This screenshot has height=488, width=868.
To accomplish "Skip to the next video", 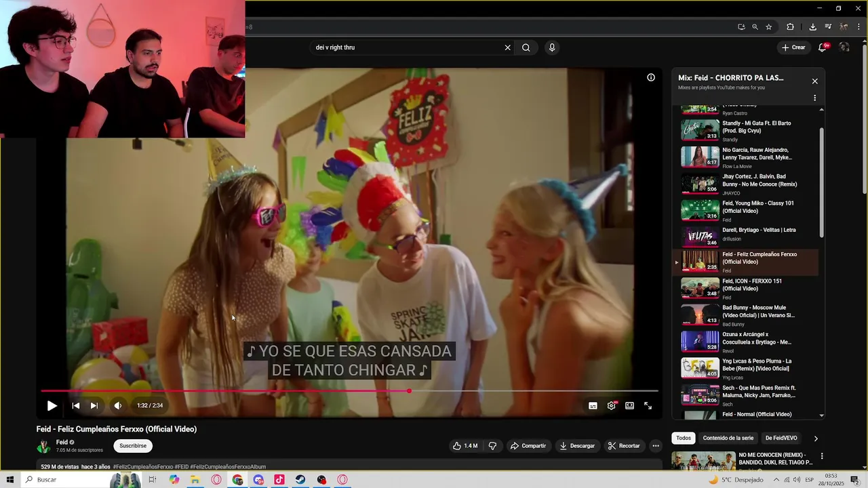I will (x=94, y=405).
